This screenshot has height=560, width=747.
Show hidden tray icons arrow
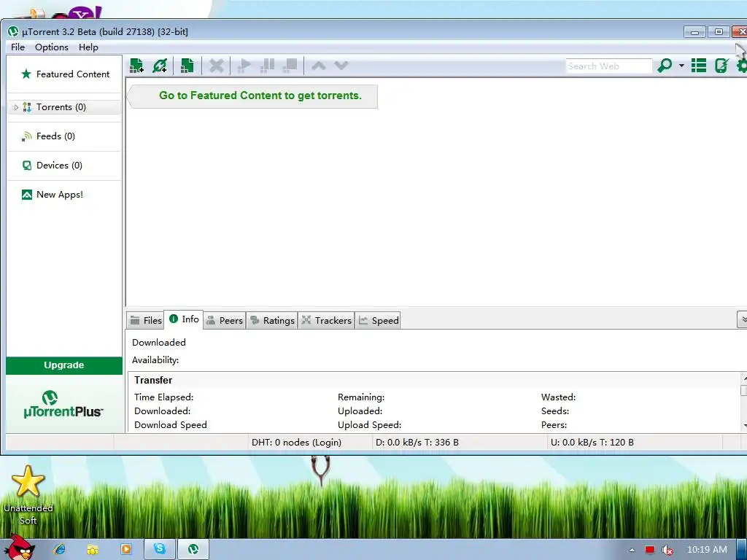pos(632,550)
